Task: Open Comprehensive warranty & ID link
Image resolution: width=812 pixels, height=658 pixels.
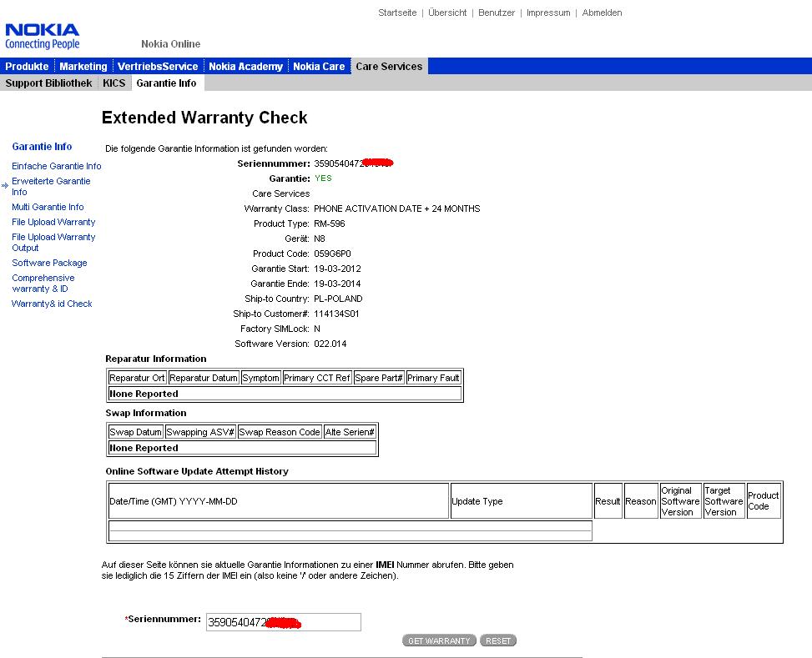Action: pos(43,284)
